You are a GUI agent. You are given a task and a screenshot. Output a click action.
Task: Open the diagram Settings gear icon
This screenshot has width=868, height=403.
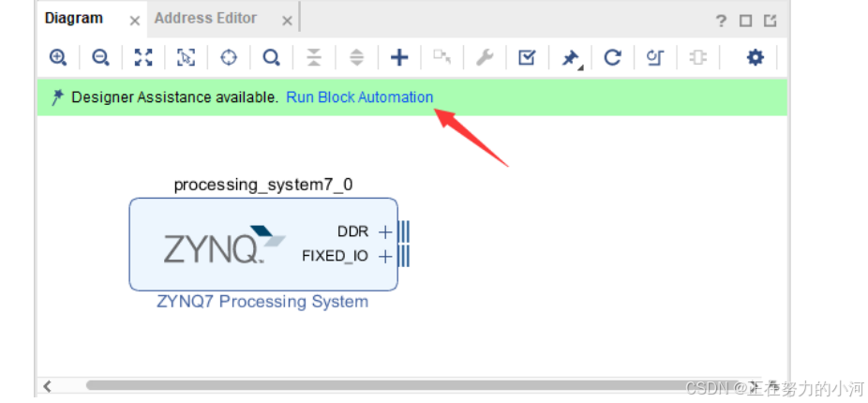[756, 57]
